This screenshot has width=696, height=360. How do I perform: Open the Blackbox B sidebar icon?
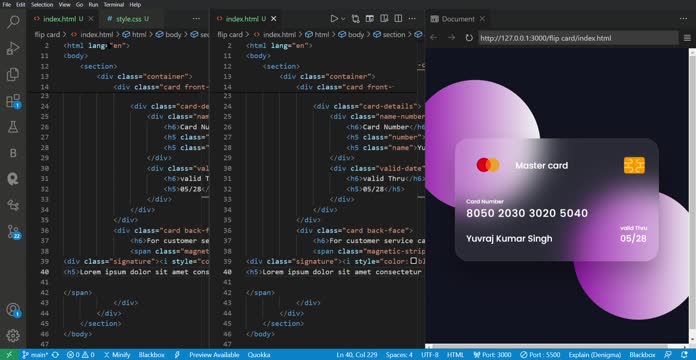[x=13, y=153]
